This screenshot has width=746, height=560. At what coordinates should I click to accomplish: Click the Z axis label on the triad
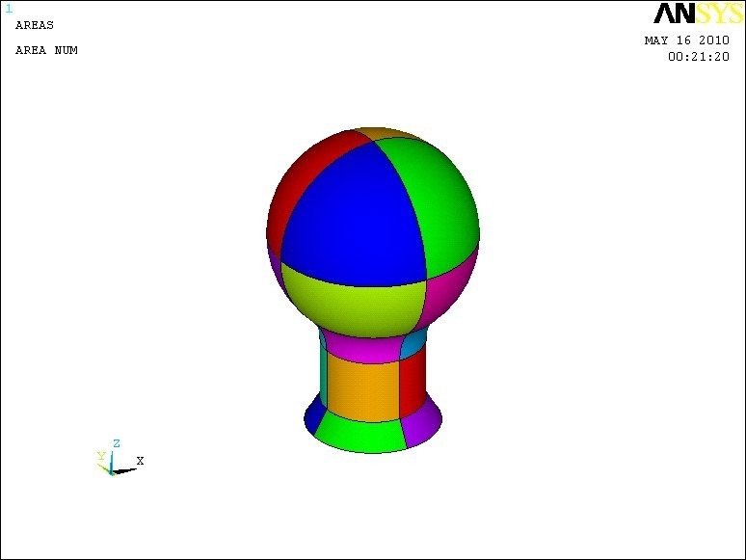[x=116, y=443]
